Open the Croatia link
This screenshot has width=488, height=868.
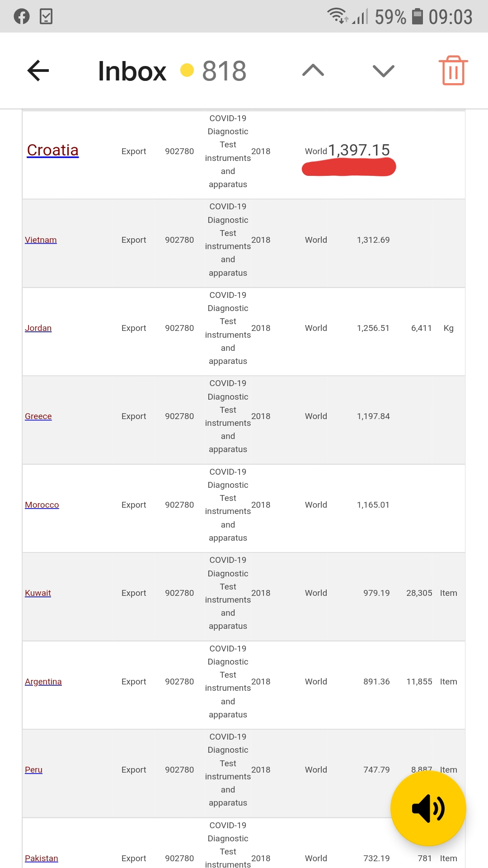click(52, 150)
